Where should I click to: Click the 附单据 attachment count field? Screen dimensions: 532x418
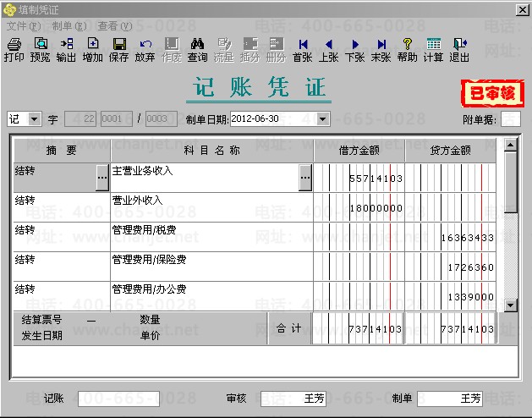[x=510, y=119]
